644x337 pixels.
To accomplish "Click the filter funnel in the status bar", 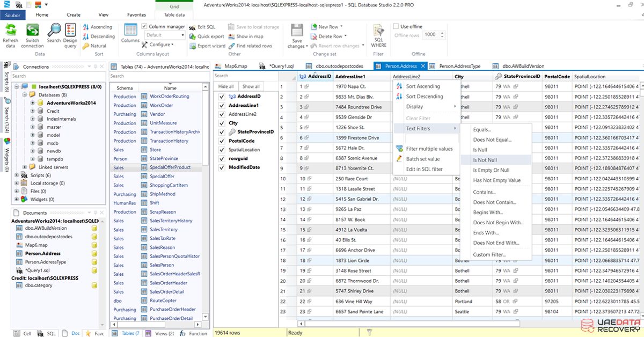I will [x=369, y=333].
